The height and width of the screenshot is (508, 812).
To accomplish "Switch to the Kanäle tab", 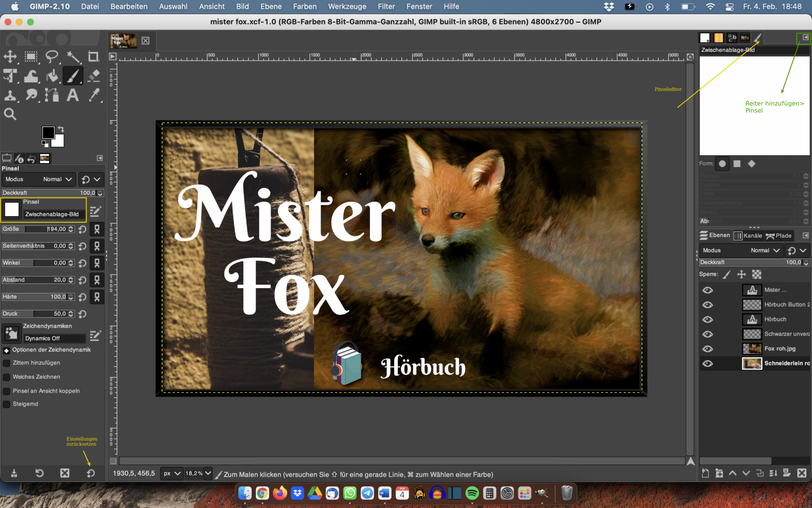I will click(x=748, y=236).
